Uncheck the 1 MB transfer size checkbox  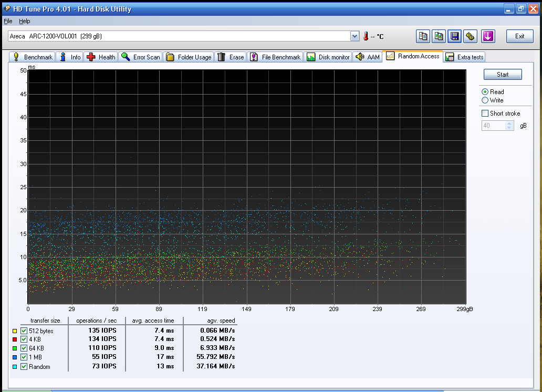point(24,357)
